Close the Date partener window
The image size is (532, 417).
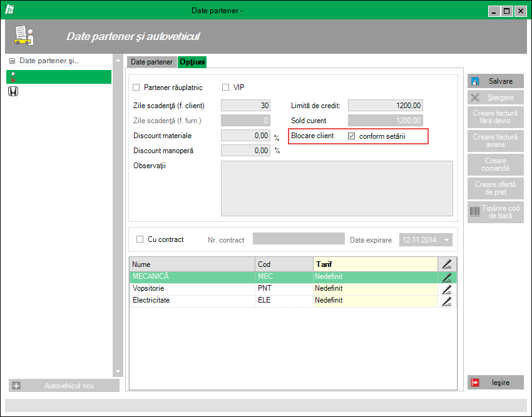coord(519,11)
